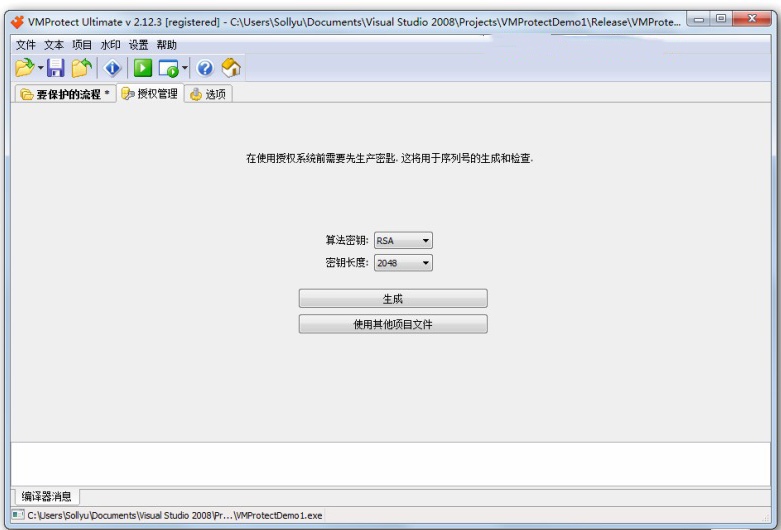This screenshot has width=781, height=530.
Task: Click the 使用其他项目文件 button
Action: pos(393,324)
